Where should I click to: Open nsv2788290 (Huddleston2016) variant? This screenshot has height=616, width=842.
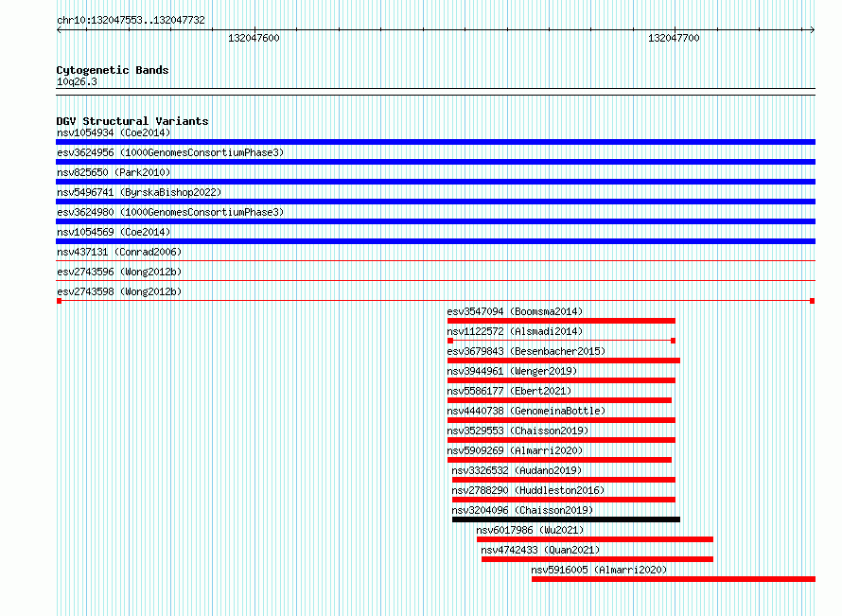click(x=528, y=490)
